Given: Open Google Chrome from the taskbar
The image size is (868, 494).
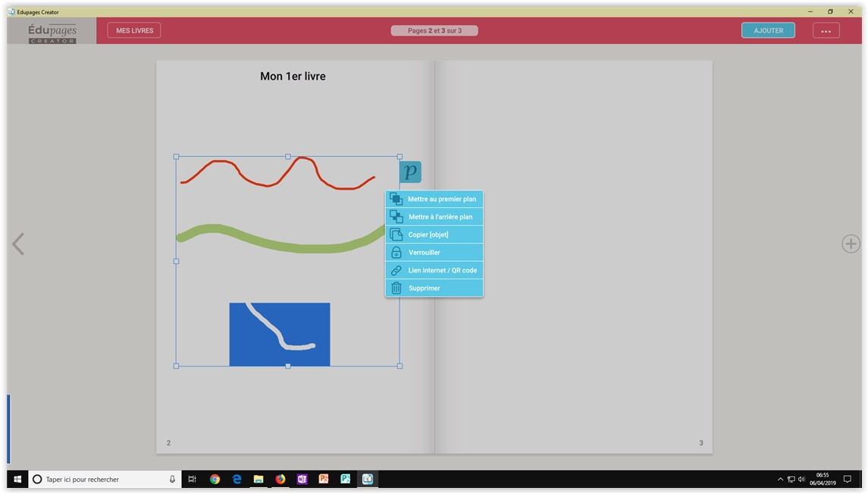Looking at the screenshot, I should point(215,480).
